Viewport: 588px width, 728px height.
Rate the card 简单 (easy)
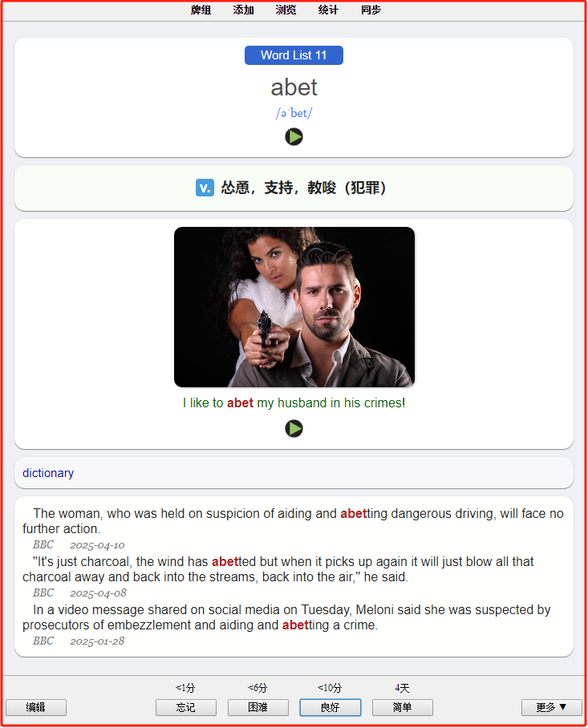click(402, 708)
